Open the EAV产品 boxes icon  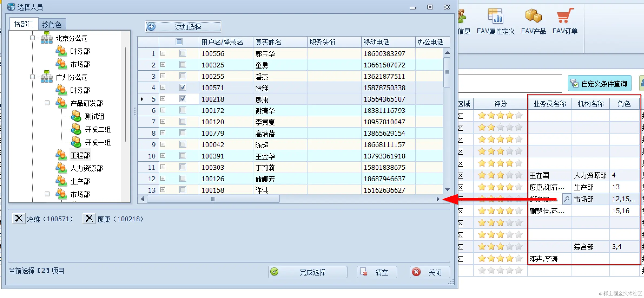pos(533,16)
